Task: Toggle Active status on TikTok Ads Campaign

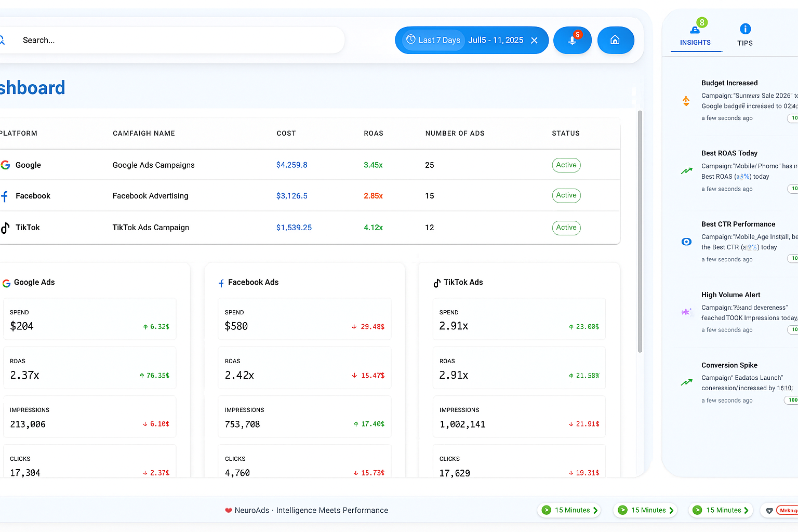Action: point(566,228)
